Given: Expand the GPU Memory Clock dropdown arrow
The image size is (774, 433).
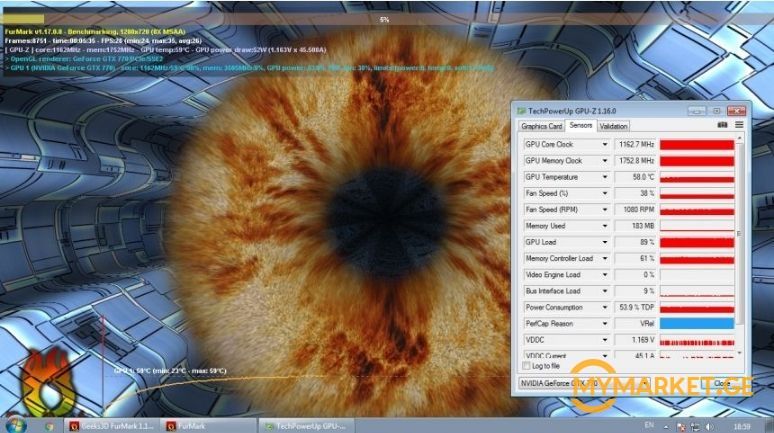Looking at the screenshot, I should [x=605, y=160].
